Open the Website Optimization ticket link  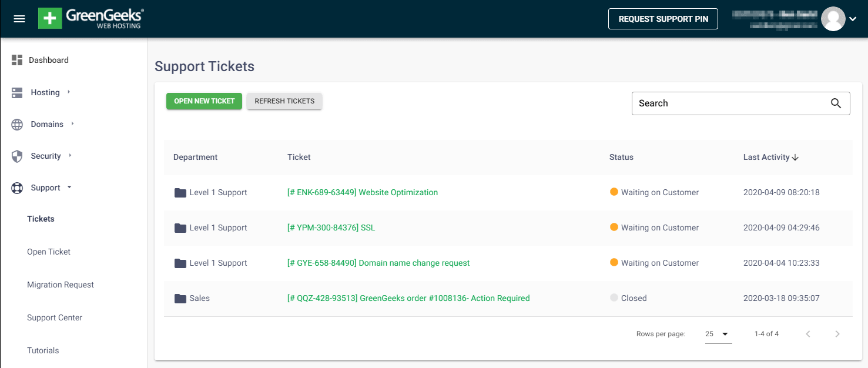pyautogui.click(x=363, y=192)
